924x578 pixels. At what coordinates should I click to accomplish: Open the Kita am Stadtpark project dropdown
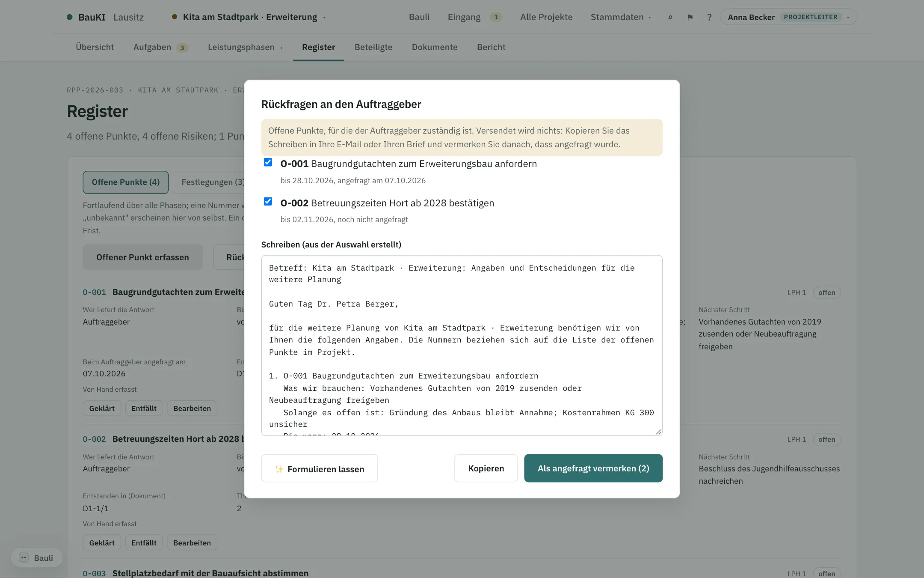coord(249,17)
